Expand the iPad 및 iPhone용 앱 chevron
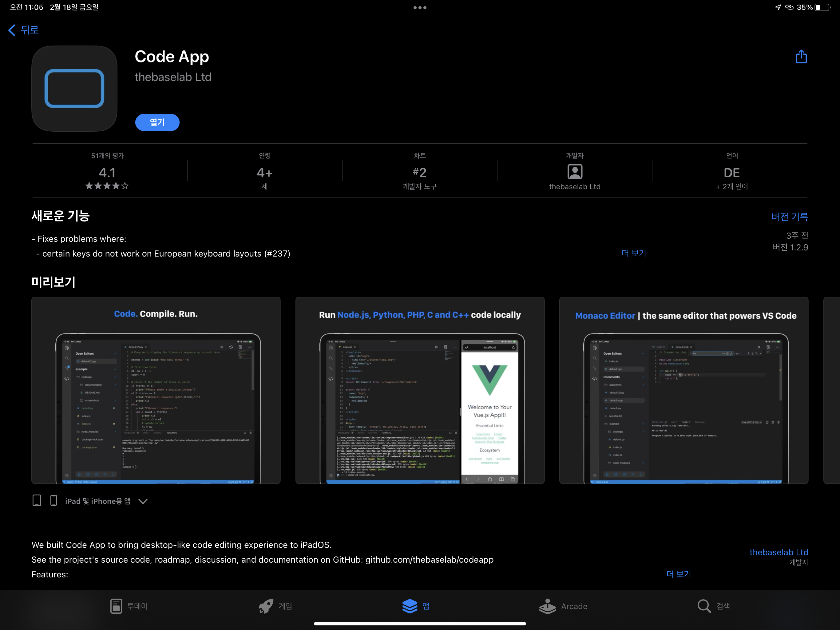 [x=143, y=501]
